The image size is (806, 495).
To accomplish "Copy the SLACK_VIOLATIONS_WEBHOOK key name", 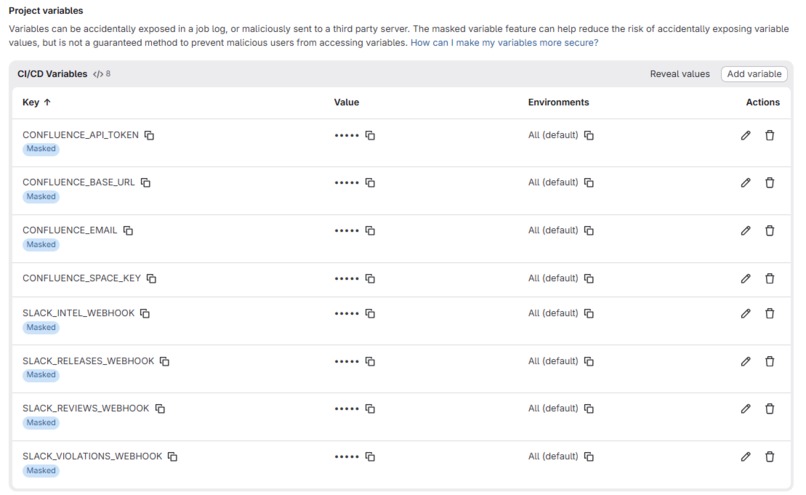I will tap(173, 456).
